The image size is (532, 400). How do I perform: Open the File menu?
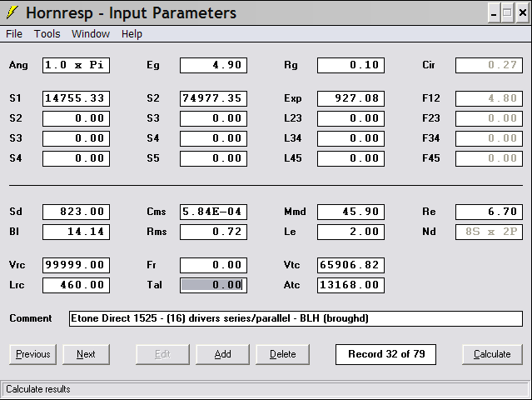click(14, 34)
